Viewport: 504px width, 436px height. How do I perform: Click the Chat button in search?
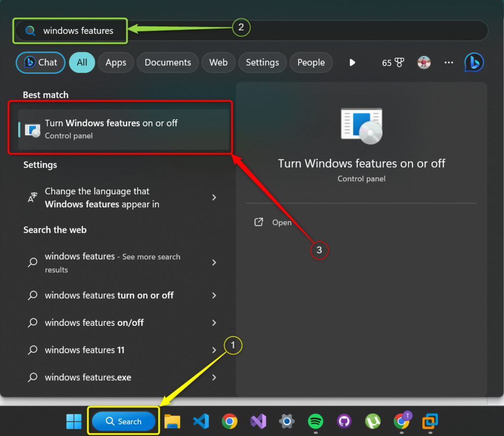[x=40, y=62]
